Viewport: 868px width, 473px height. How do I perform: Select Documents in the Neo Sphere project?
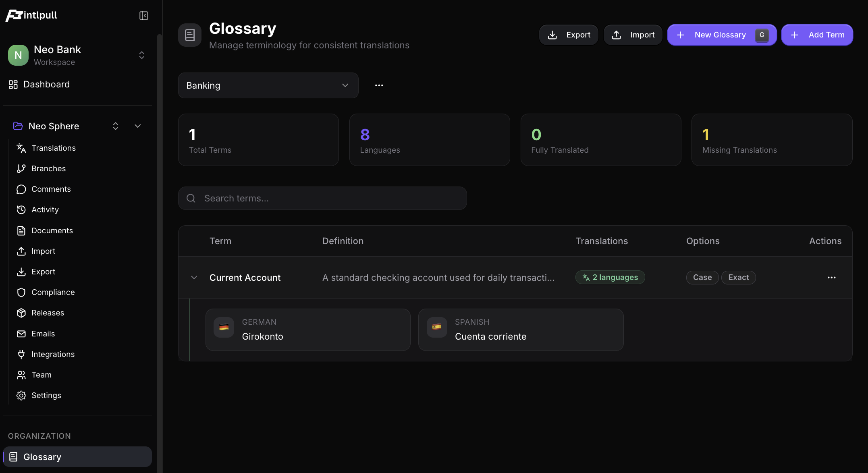point(51,230)
